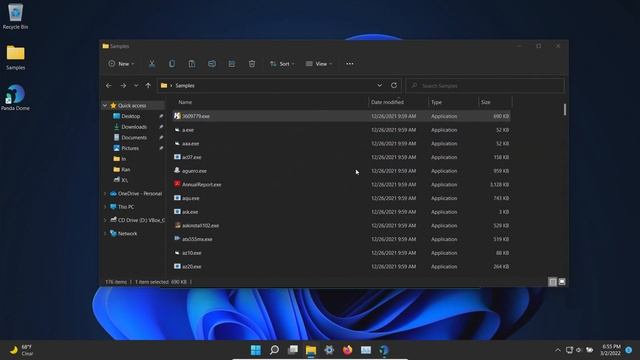640x360 pixels.
Task: Select This PC in navigation pane
Action: (x=126, y=207)
